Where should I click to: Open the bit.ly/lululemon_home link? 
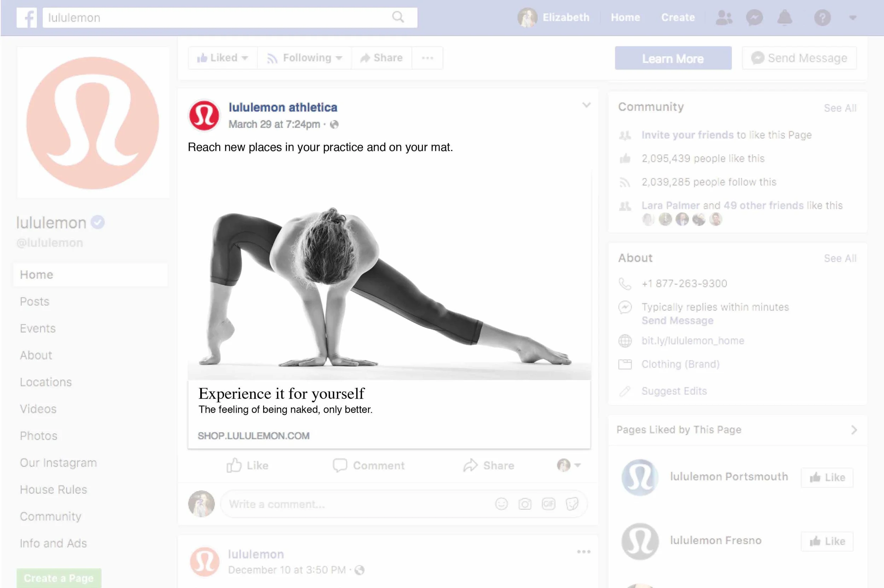tap(693, 341)
